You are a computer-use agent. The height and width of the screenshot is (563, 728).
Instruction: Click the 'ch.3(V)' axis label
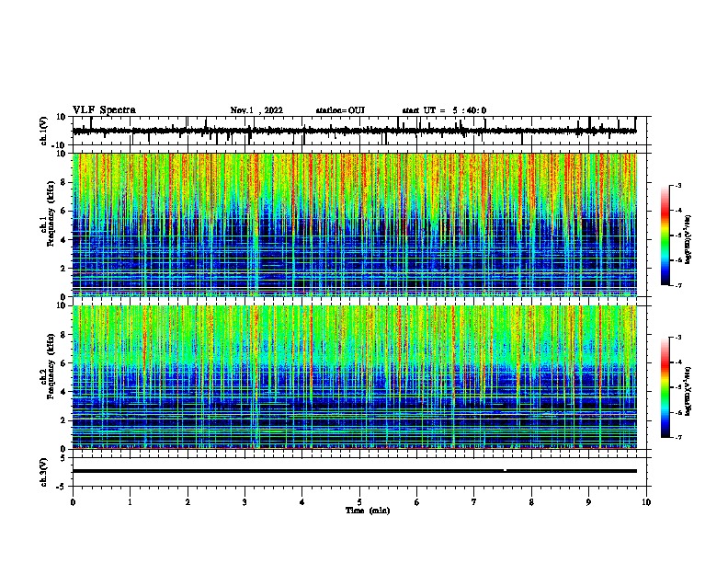coord(44,472)
